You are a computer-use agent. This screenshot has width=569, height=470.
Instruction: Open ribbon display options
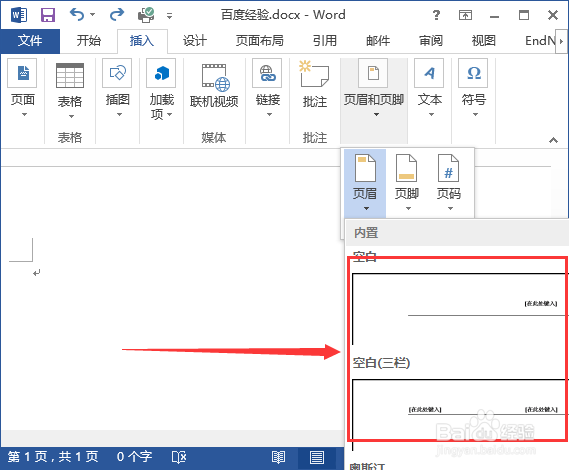click(x=465, y=15)
